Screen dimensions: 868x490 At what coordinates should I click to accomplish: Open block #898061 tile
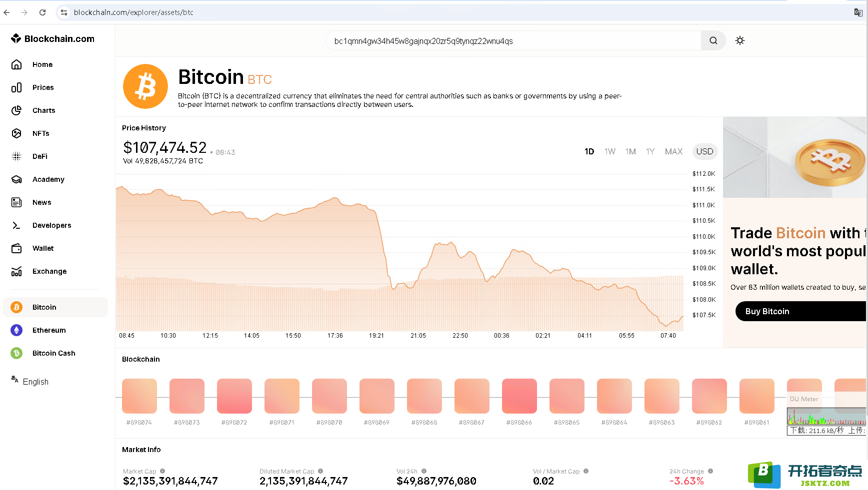point(757,396)
